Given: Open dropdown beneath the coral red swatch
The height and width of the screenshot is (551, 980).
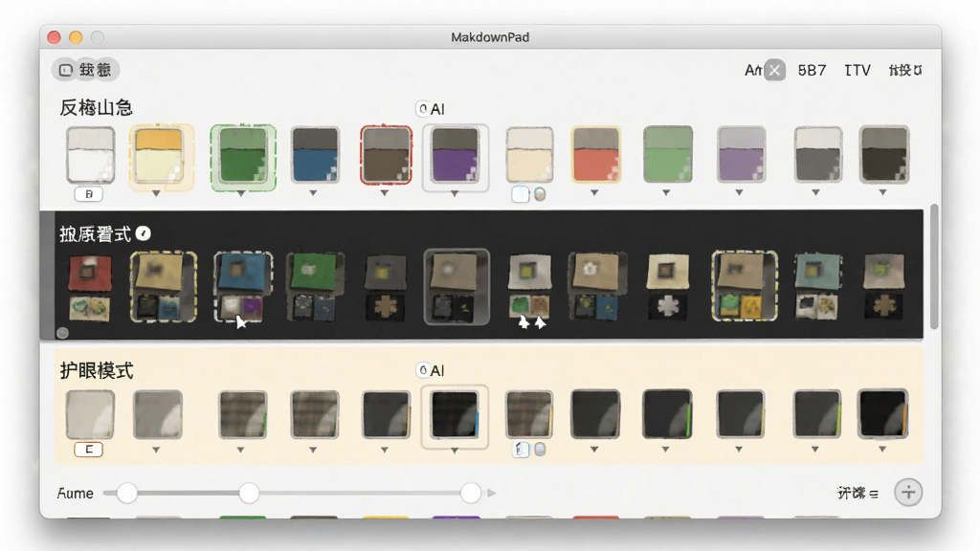Looking at the screenshot, I should [594, 193].
